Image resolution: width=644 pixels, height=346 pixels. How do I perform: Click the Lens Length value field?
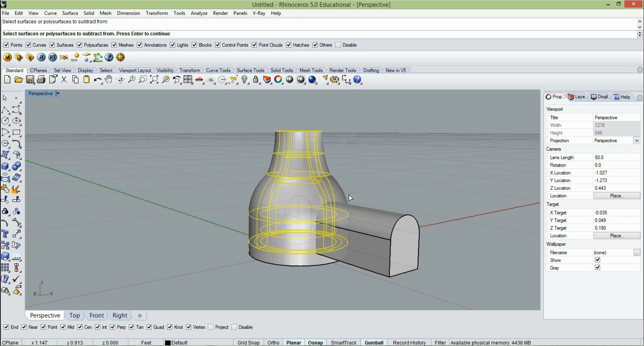coord(616,157)
